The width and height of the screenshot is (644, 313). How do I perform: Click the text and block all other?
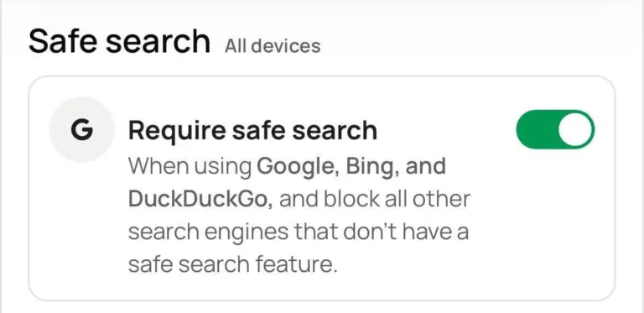(374, 199)
